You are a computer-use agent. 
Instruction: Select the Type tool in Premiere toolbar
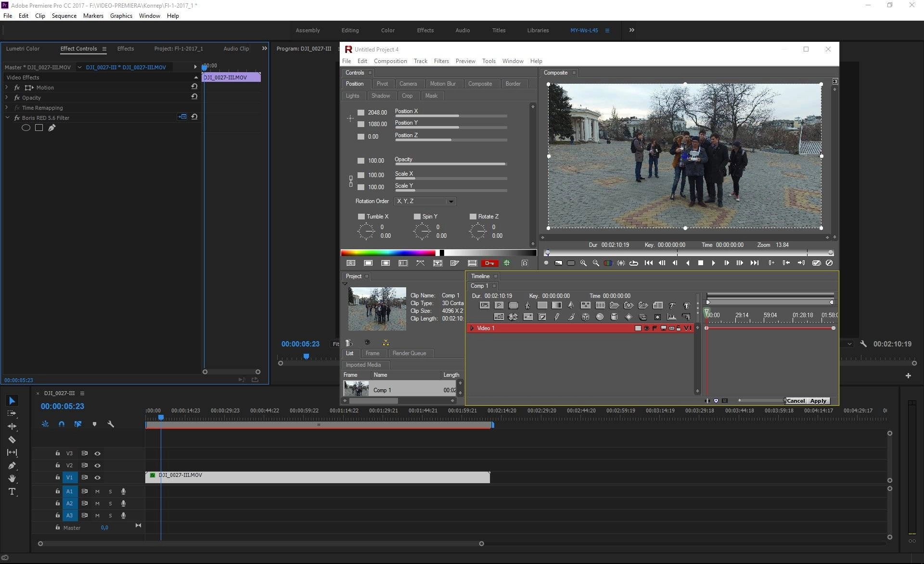pos(12,491)
